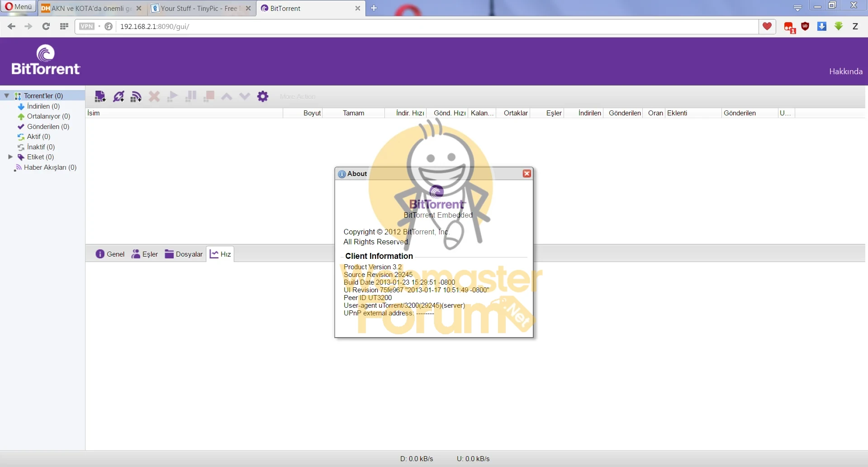The width and height of the screenshot is (868, 467).
Task: Click the Start torrent play icon
Action: tap(172, 96)
